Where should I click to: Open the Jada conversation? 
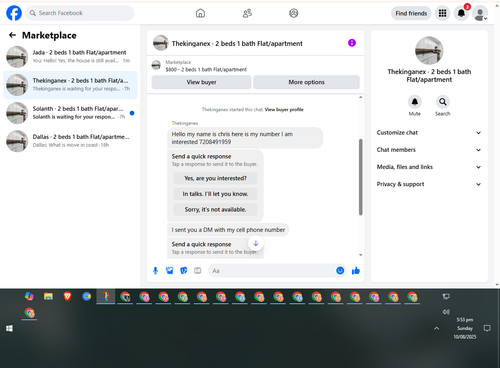point(70,57)
